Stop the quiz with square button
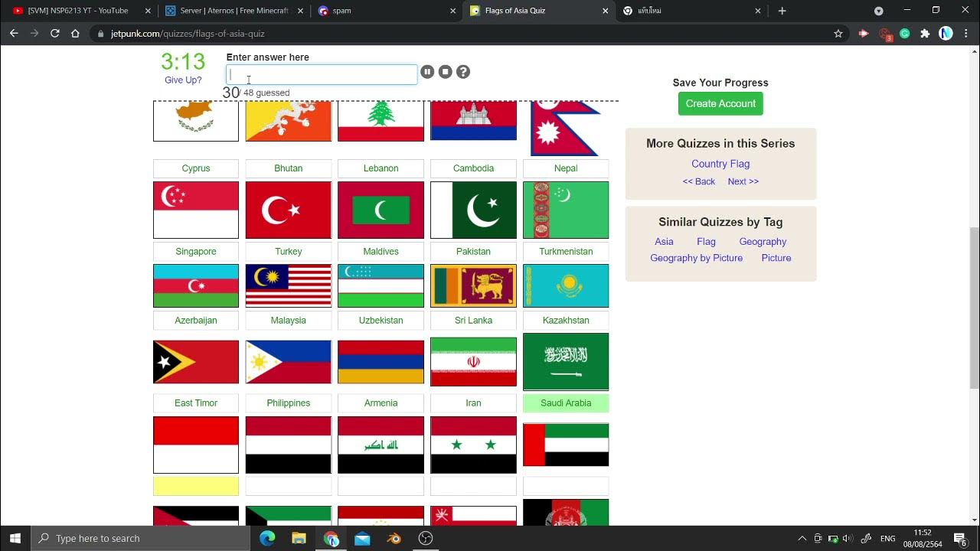Screen dimensions: 980x551 [445, 72]
